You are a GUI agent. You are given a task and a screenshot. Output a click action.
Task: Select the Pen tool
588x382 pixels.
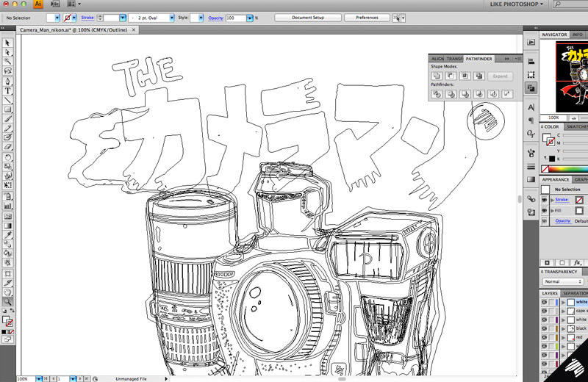7,82
